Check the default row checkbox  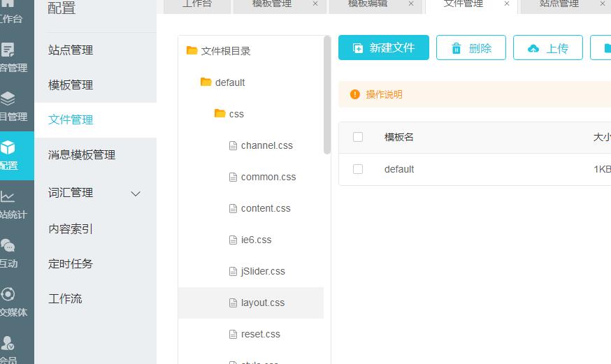358,169
